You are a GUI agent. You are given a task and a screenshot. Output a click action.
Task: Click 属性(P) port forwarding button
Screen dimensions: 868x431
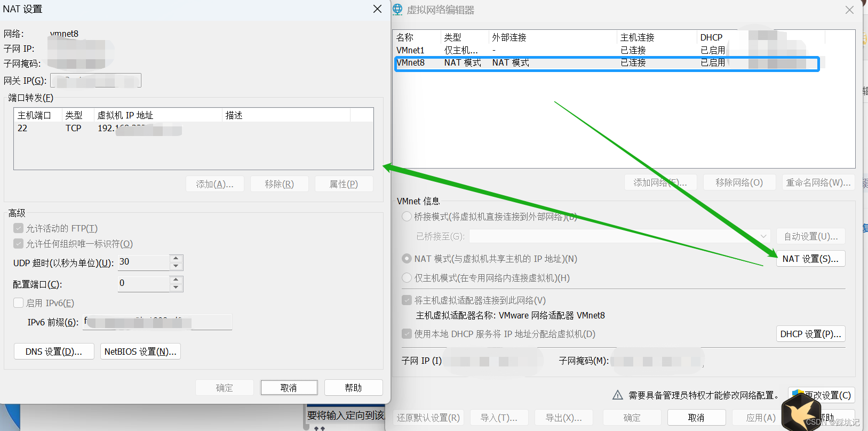344,184
